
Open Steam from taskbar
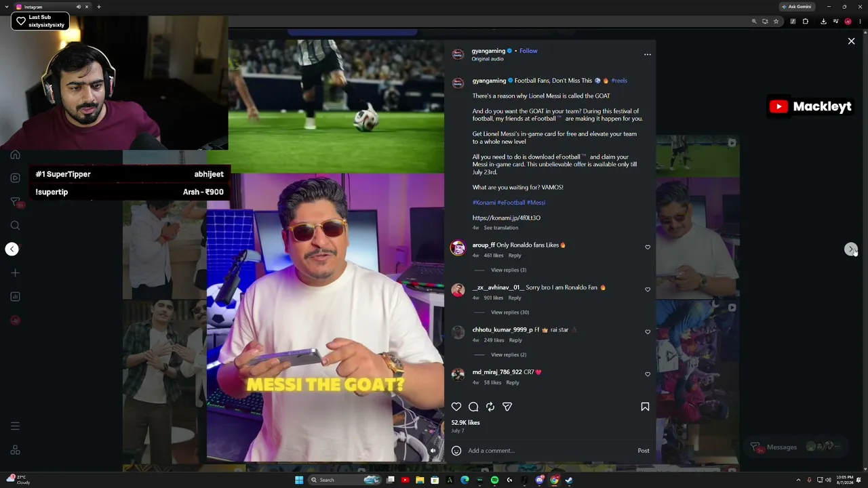[569, 480]
